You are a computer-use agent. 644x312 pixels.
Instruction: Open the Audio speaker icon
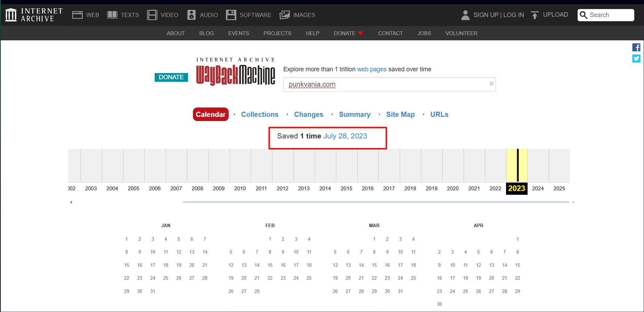click(x=191, y=15)
